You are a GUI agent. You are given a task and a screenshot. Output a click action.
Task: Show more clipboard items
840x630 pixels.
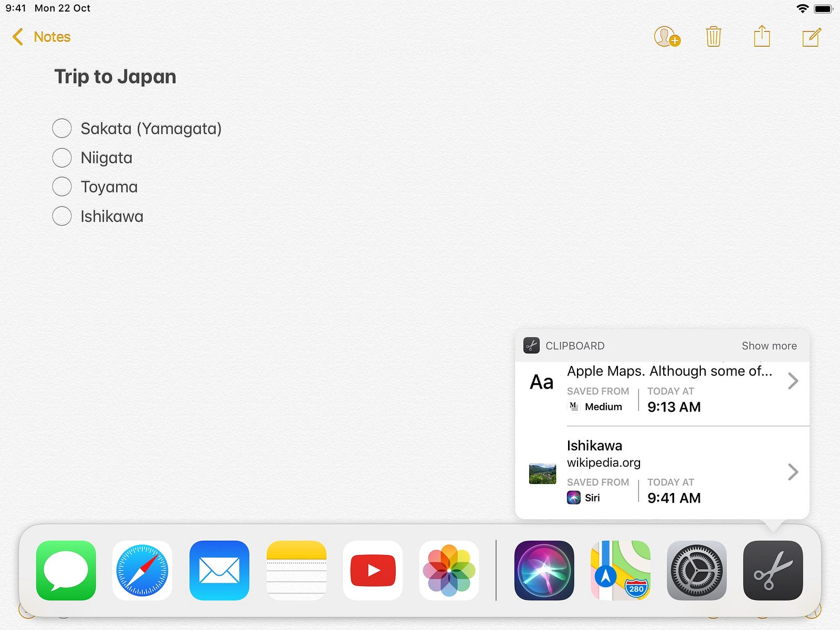tap(769, 346)
